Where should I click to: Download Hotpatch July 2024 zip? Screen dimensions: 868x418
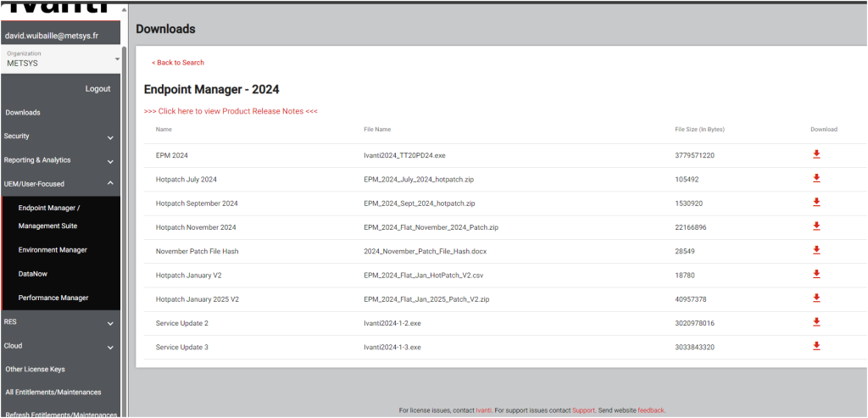tap(816, 178)
